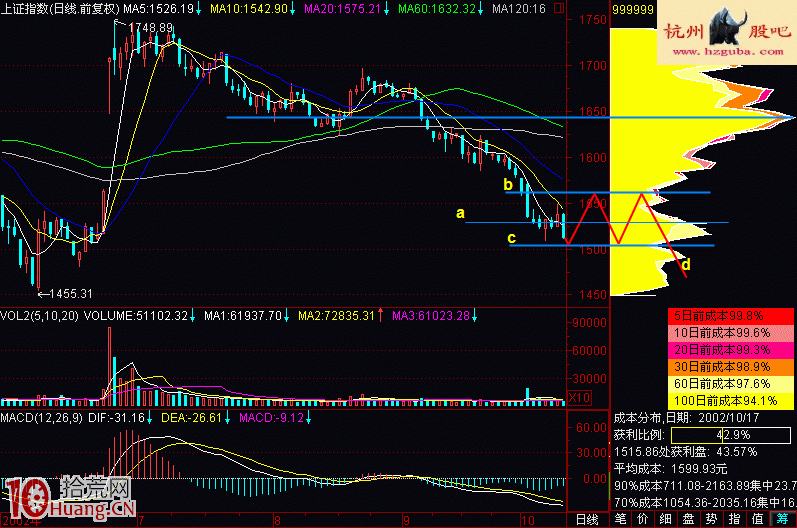Click the MA1:61937.70 volume average label
The image size is (797, 528).
click(x=247, y=316)
